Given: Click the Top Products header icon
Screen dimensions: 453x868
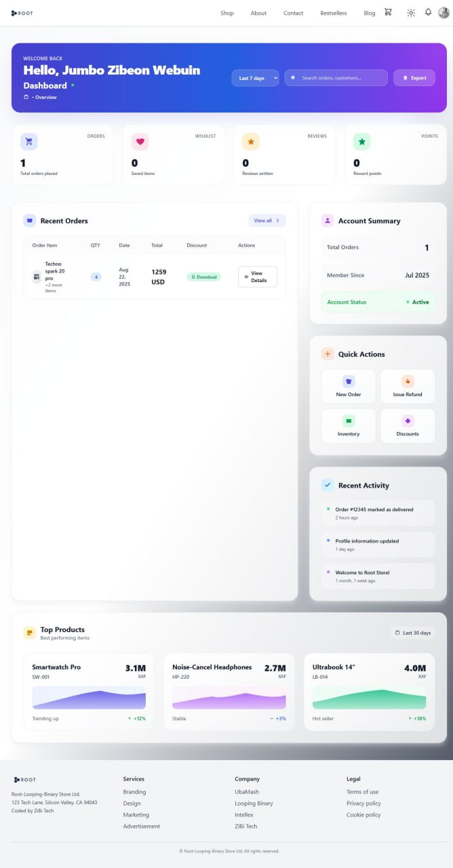Looking at the screenshot, I should pos(30,633).
